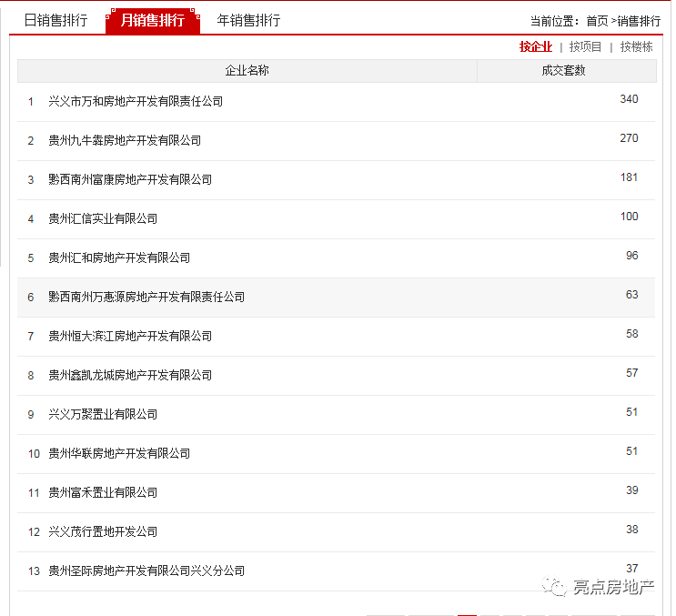Select 黔西南州万惠源房地产开发有限责任公司 row

pyautogui.click(x=337, y=298)
